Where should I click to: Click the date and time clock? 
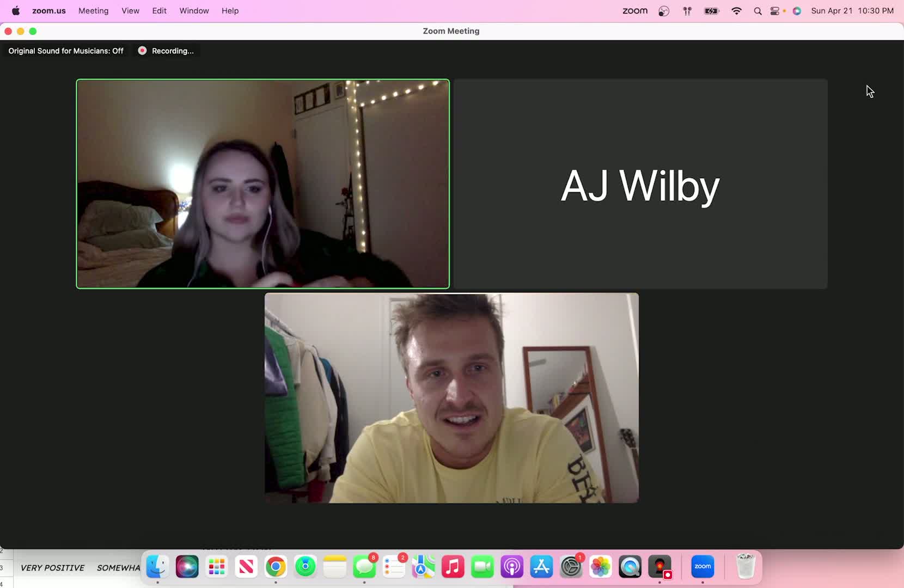click(x=852, y=11)
